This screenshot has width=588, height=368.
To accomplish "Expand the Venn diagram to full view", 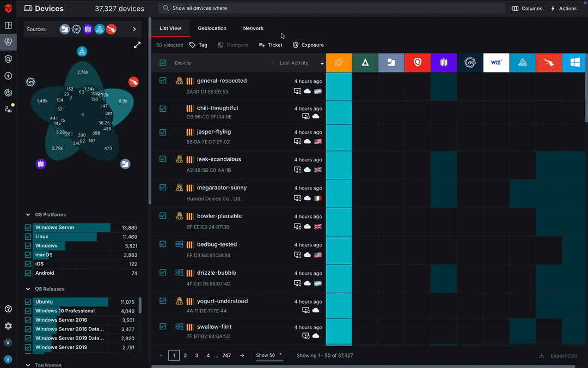I will coord(137,45).
